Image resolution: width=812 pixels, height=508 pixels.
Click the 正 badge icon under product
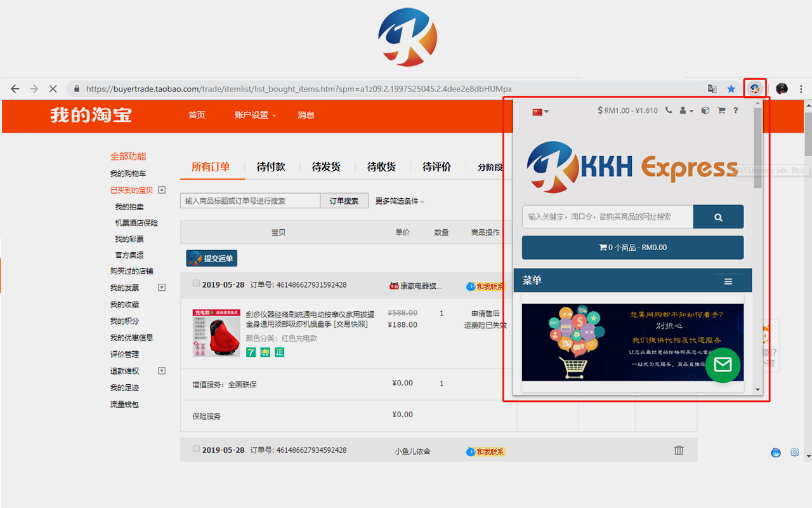pyautogui.click(x=279, y=352)
